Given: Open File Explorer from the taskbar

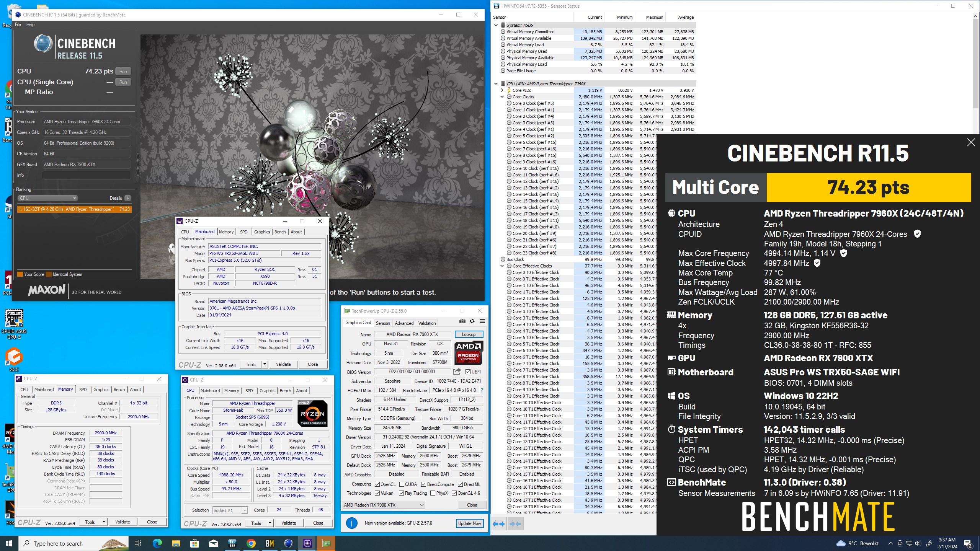Looking at the screenshot, I should pyautogui.click(x=176, y=543).
